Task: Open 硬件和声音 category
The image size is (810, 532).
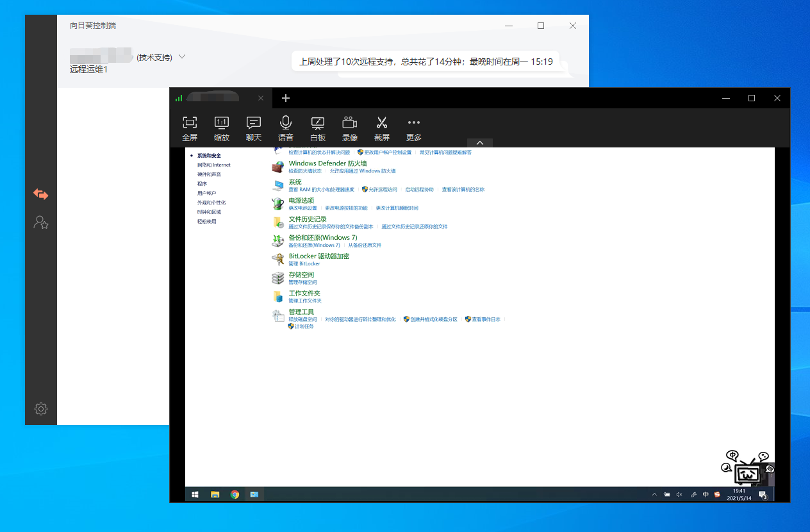Action: coord(209,174)
